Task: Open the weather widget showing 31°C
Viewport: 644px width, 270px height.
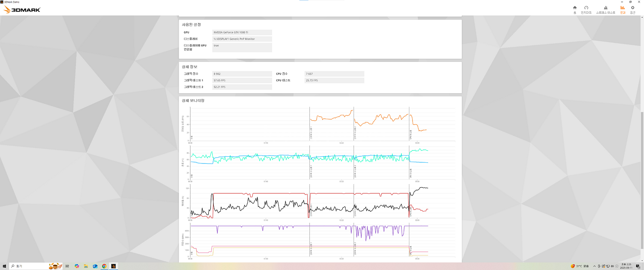Action: (x=580, y=266)
